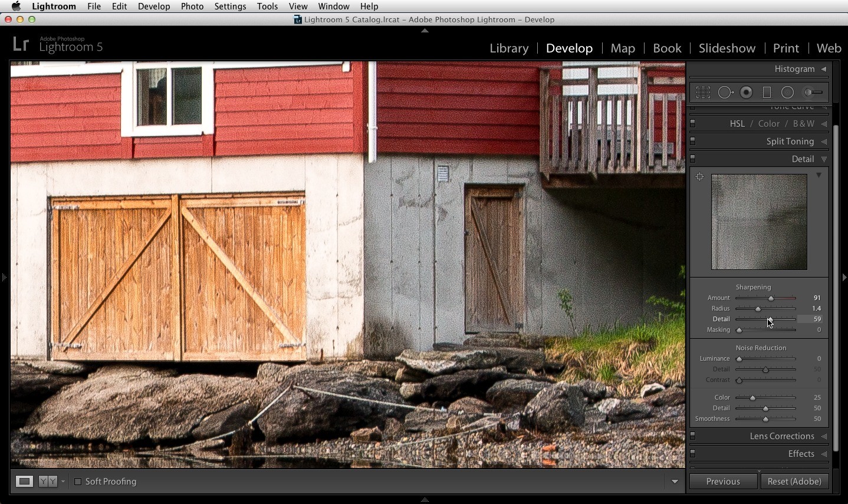Toggle HSL panel on/off switch
The image size is (848, 504).
point(693,124)
